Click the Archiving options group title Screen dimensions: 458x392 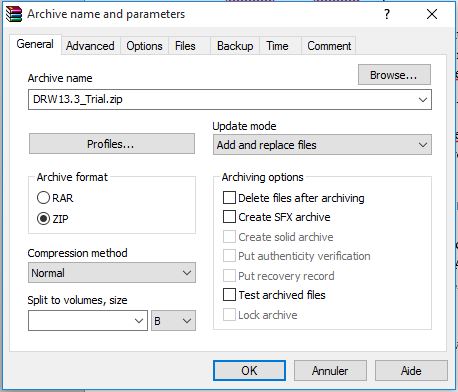(263, 177)
